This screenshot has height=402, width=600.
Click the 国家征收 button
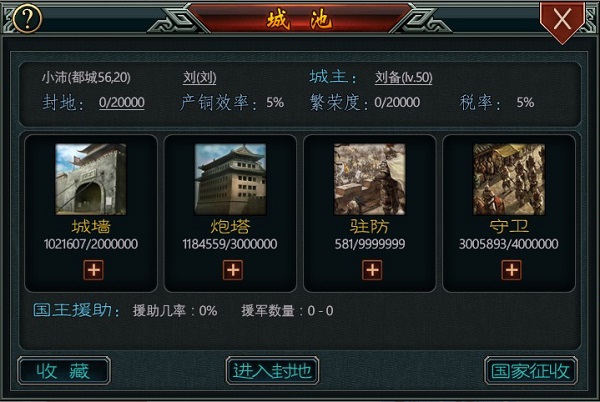tap(531, 371)
